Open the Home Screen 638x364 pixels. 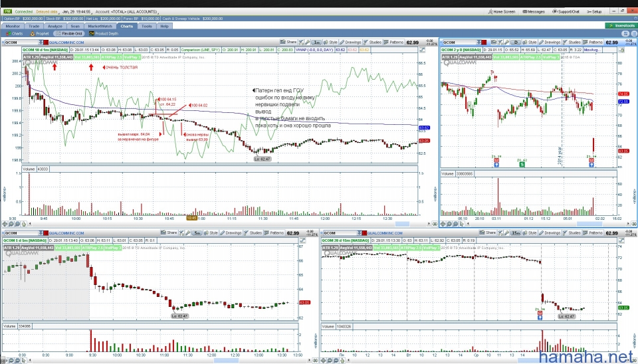(501, 12)
